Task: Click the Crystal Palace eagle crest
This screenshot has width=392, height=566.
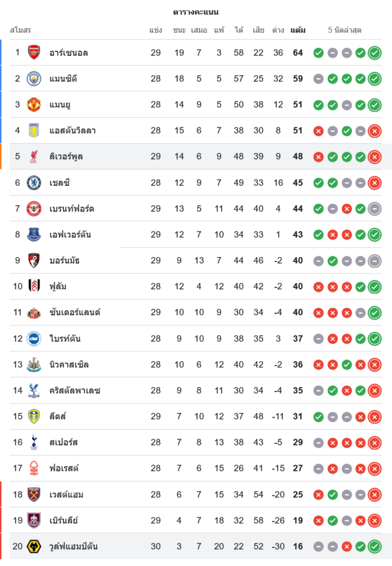Action: pyautogui.click(x=34, y=391)
